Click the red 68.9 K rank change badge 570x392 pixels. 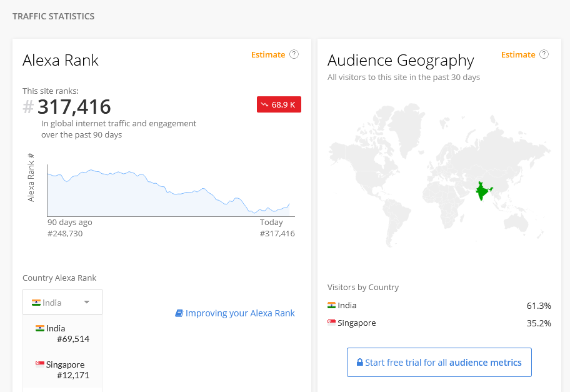pos(279,104)
